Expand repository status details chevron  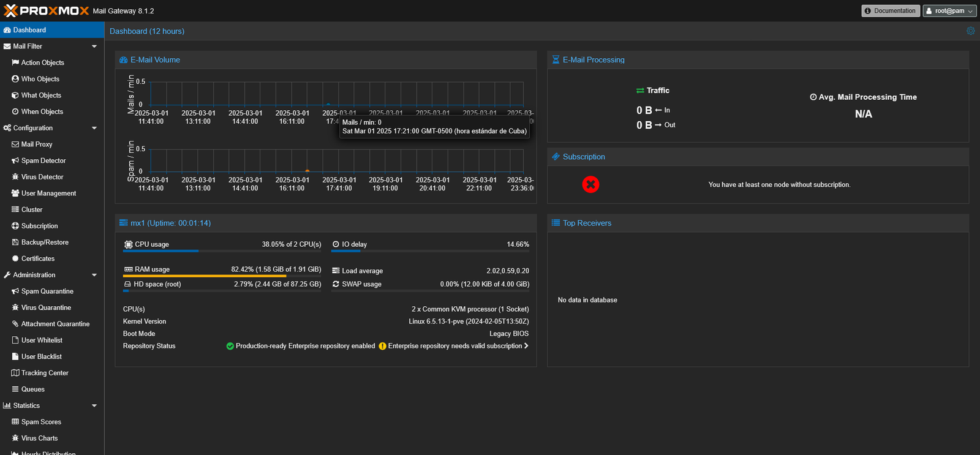526,346
